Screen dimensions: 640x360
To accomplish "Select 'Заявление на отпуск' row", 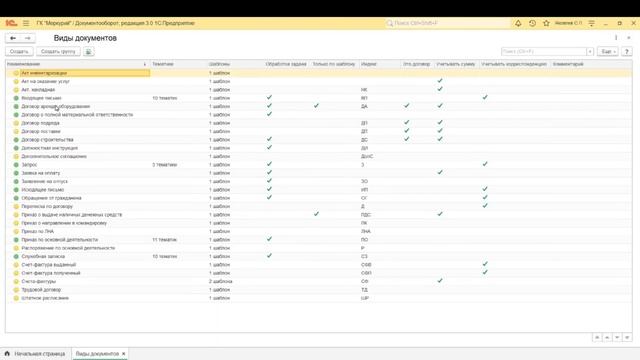I will [x=319, y=181].
